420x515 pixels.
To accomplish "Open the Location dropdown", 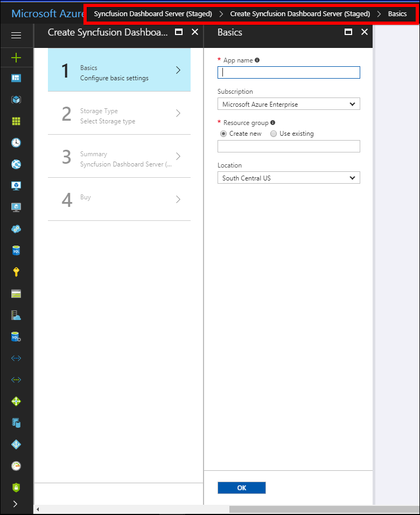I will (x=289, y=178).
